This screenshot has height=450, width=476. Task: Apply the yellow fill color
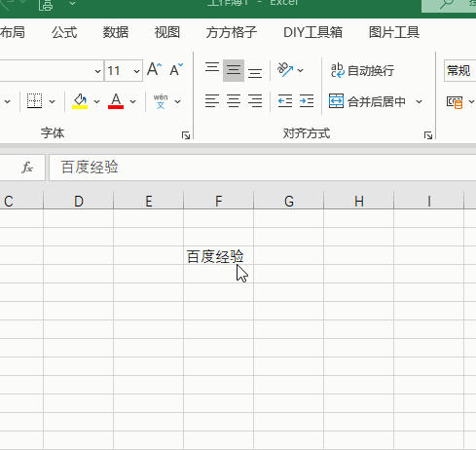pos(80,101)
